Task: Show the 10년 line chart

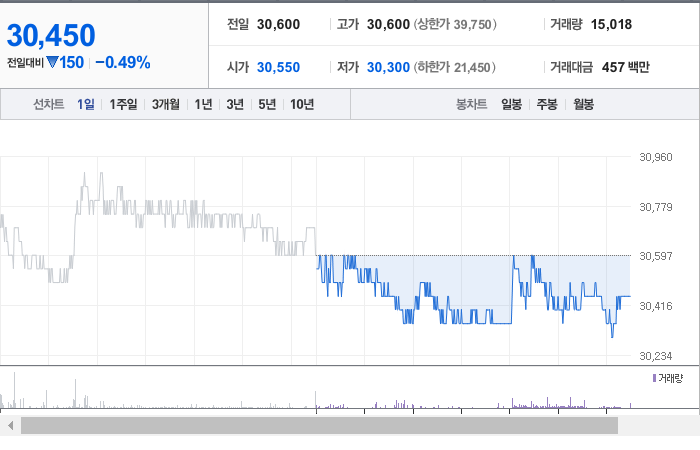Action: 302,104
